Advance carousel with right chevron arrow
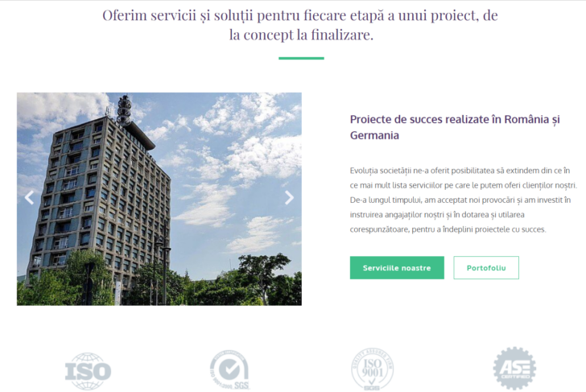Image resolution: width=586 pixels, height=392 pixels. coord(289,198)
